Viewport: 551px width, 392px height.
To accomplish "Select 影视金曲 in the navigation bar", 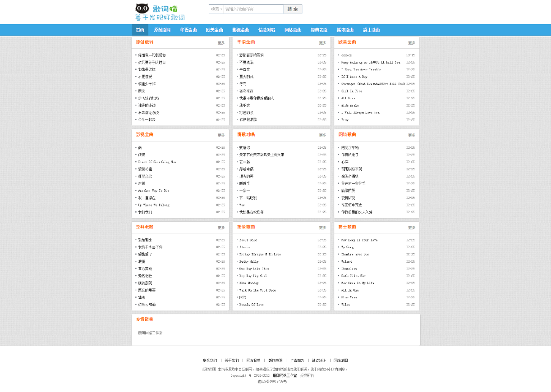I will [x=241, y=30].
